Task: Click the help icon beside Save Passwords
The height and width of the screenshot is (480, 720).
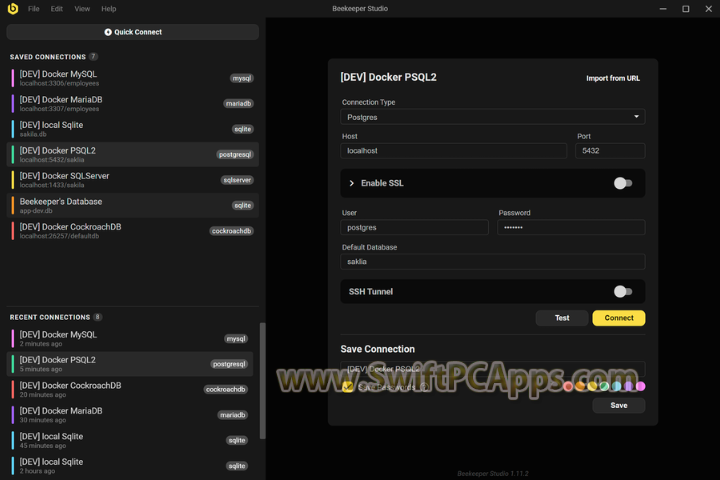Action: tap(425, 387)
